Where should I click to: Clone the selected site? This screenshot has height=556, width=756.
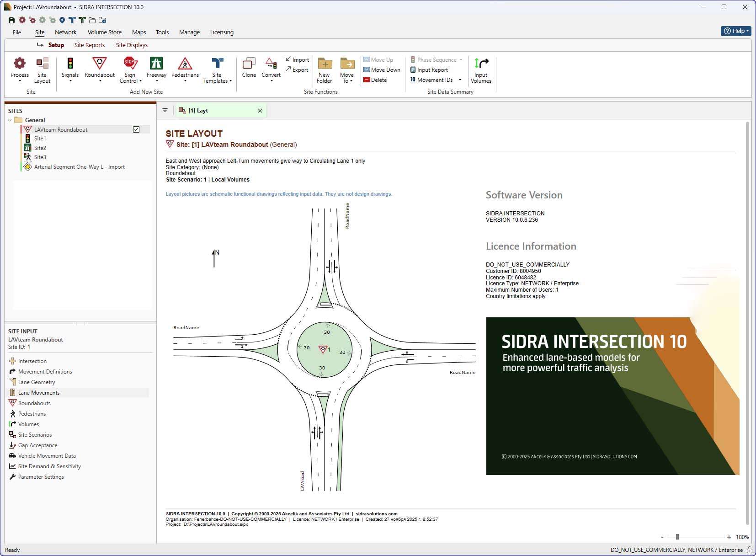[x=249, y=67]
